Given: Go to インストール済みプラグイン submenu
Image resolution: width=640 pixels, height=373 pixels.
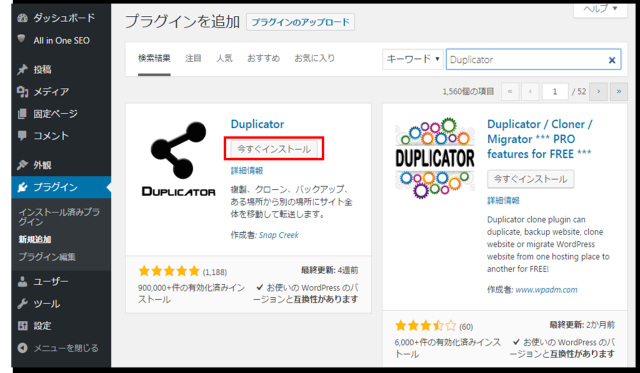Looking at the screenshot, I should (59, 217).
